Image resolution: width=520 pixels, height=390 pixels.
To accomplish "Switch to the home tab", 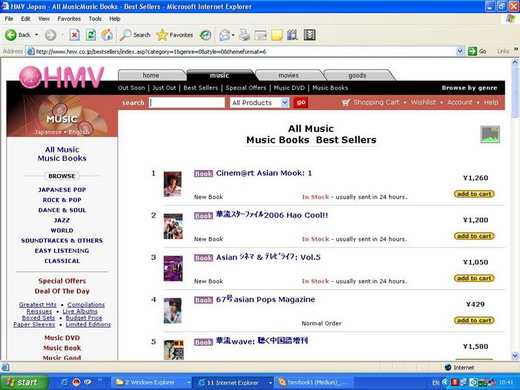I will (151, 75).
